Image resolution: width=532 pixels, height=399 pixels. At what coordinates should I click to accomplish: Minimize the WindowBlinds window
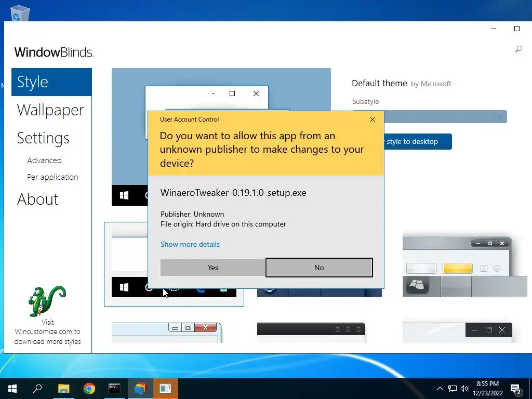tap(494, 29)
